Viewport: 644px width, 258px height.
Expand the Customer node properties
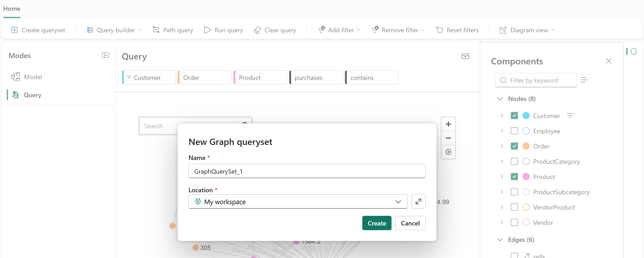[502, 116]
